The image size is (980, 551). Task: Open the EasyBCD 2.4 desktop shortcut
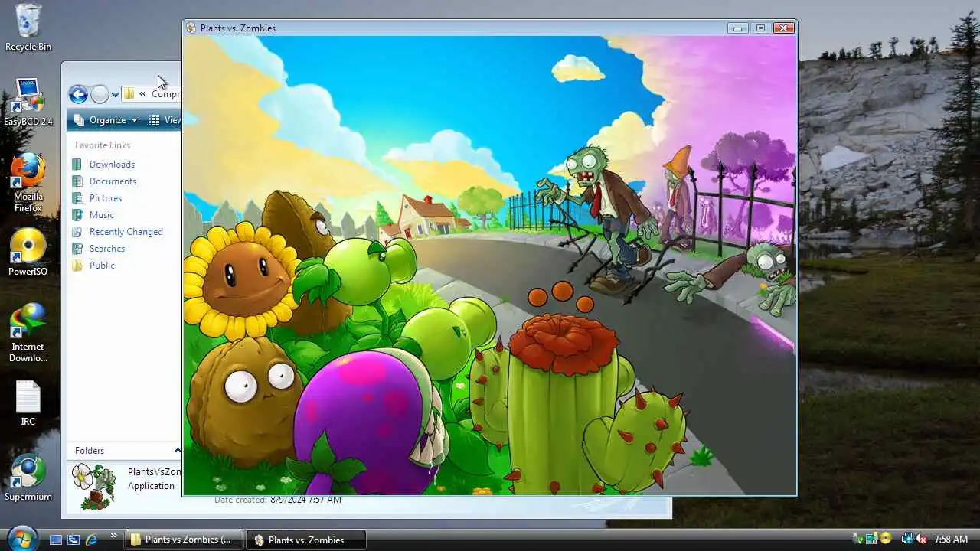pyautogui.click(x=28, y=101)
